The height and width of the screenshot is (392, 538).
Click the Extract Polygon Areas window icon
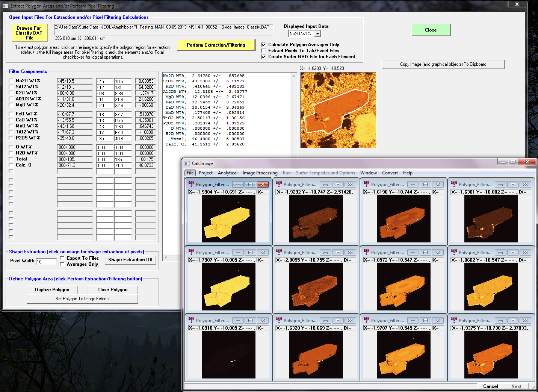click(x=5, y=6)
